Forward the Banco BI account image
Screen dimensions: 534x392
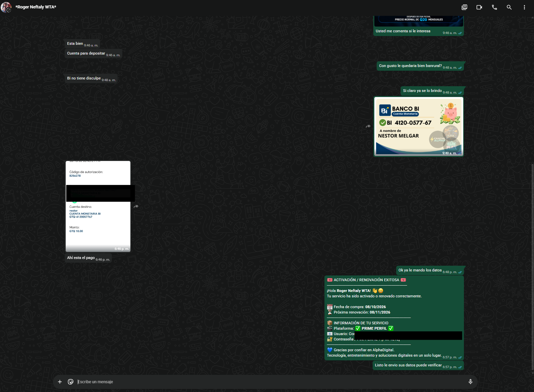tap(368, 126)
